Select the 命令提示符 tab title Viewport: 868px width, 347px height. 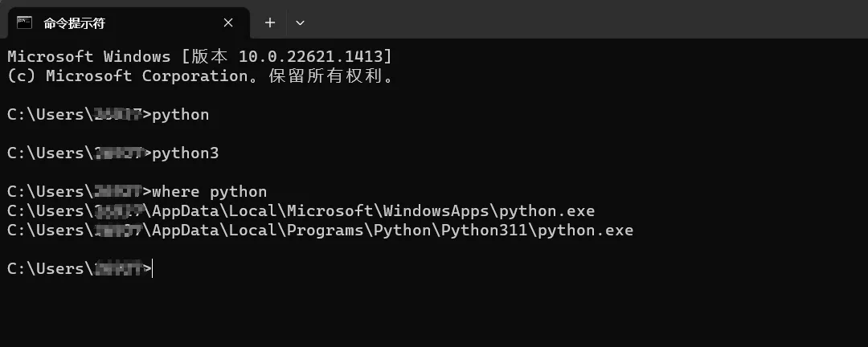coord(74,22)
